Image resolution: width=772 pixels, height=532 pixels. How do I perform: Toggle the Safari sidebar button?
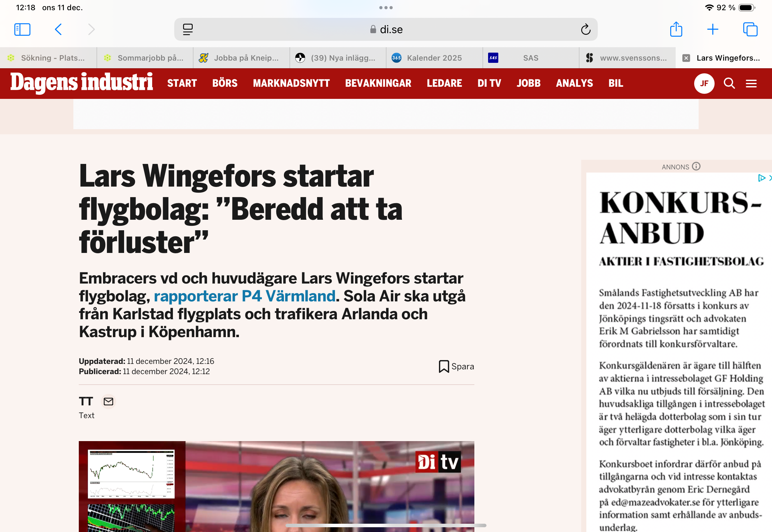click(22, 29)
